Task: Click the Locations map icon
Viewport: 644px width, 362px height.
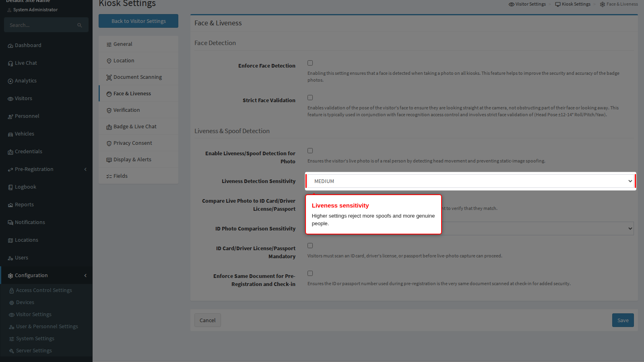Action: click(10, 241)
